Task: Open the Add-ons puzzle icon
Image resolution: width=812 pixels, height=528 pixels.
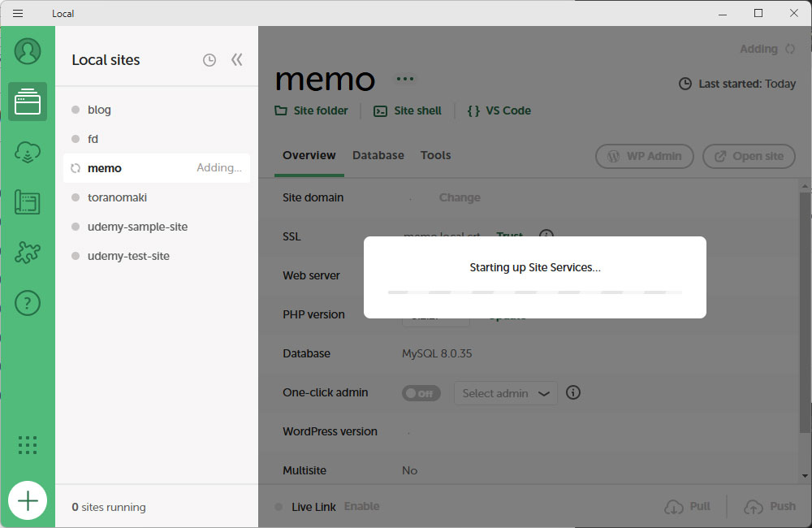Action: click(x=28, y=253)
